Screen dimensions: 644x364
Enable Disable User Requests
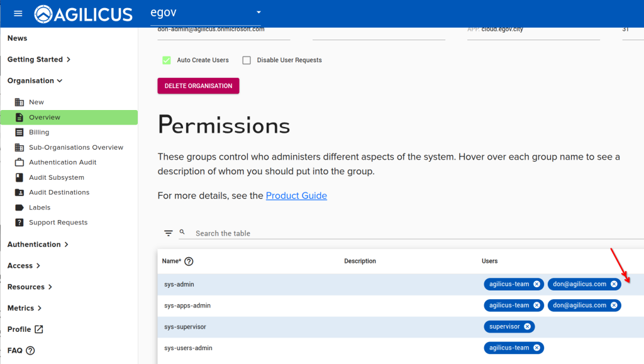(x=246, y=60)
